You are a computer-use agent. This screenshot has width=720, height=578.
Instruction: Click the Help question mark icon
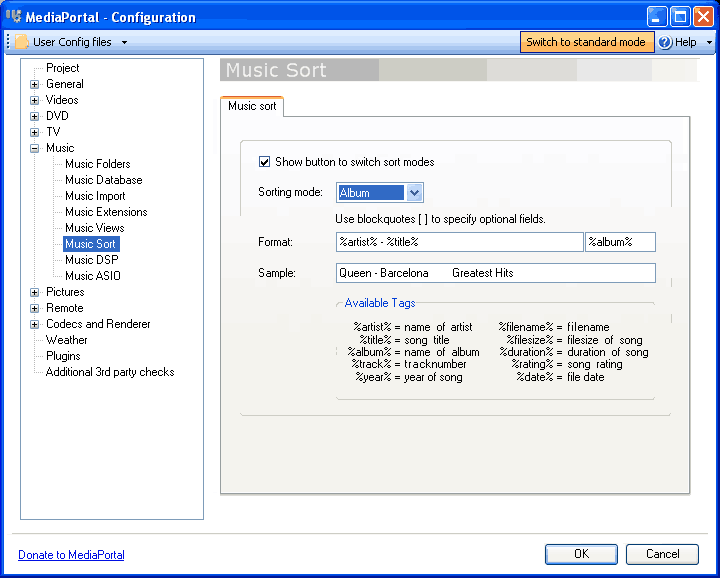click(x=665, y=42)
